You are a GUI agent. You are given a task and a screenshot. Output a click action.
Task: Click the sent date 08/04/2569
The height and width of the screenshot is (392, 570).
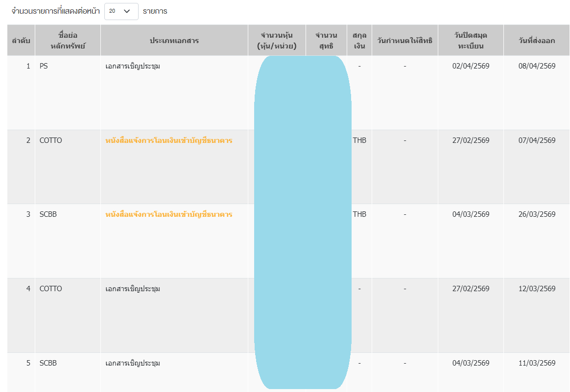(537, 66)
